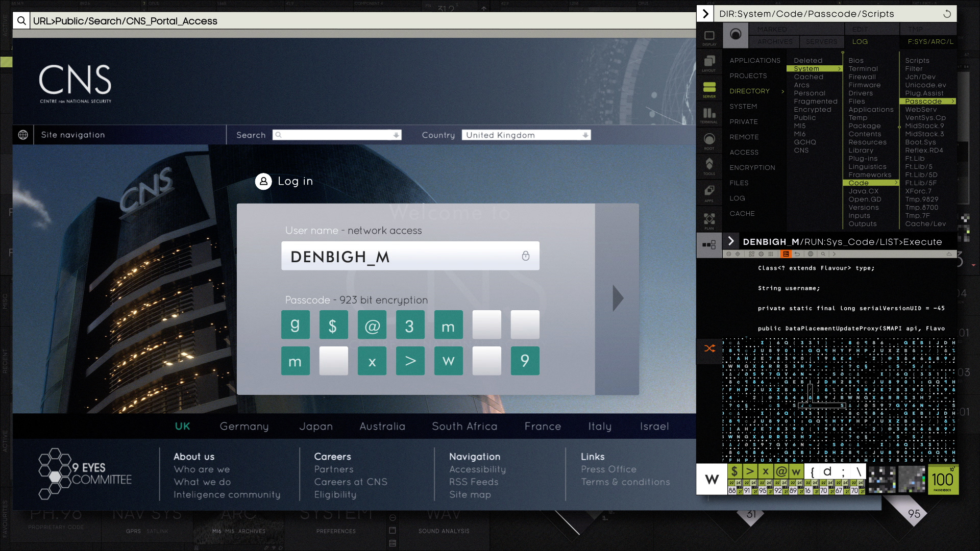Click the undo arrow in the code toolbar
This screenshot has height=551, width=980.
tap(797, 254)
